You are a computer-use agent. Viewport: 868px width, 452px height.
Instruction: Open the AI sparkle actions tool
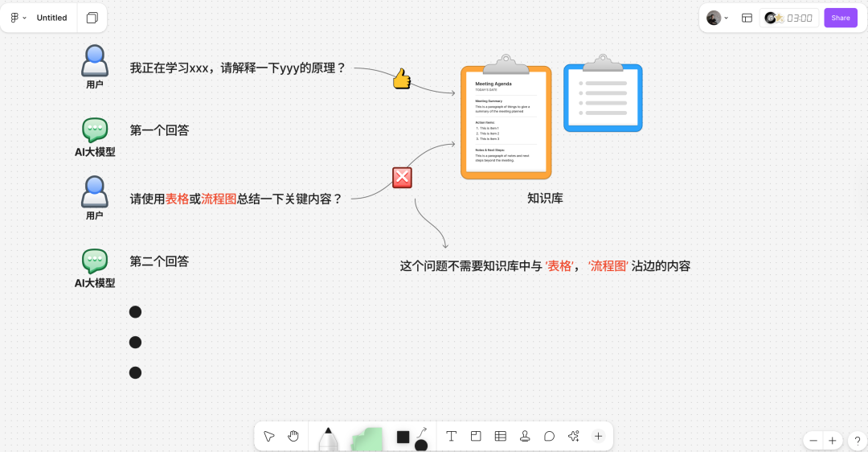[574, 437]
